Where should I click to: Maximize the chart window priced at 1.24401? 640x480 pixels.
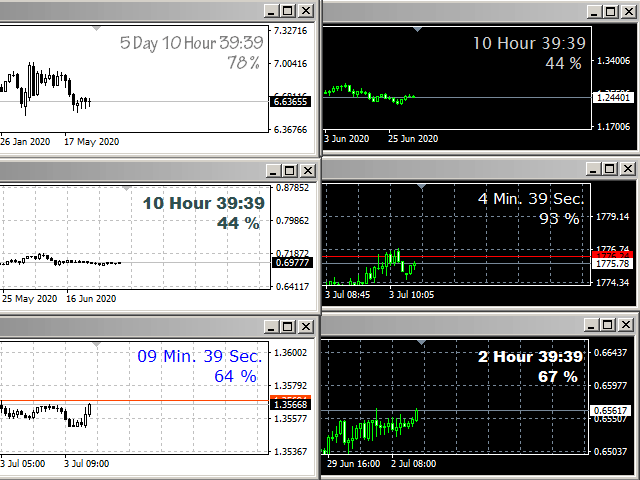609,11
